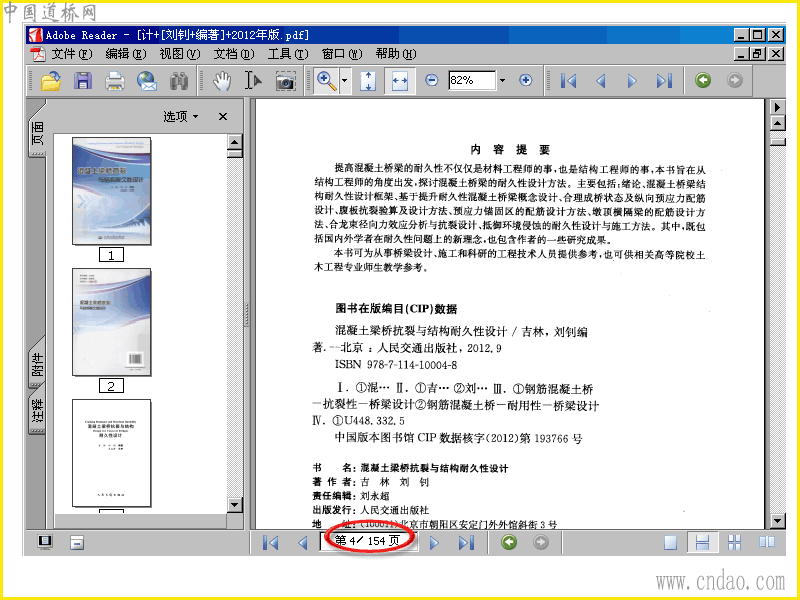Click document scrollbar up arrow
The width and height of the screenshot is (800, 600).
tap(777, 123)
